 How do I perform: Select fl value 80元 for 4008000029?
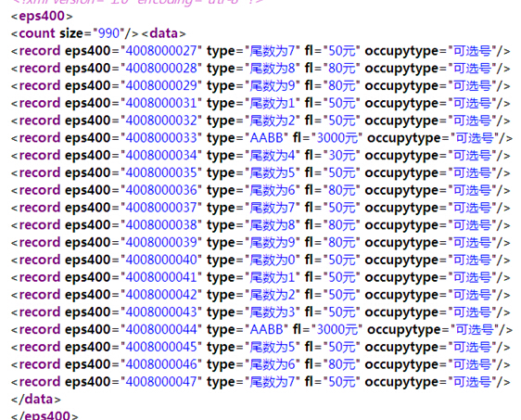342,85
